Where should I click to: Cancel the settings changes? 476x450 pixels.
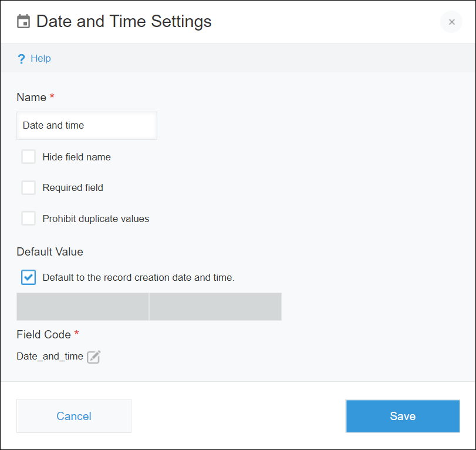point(73,416)
